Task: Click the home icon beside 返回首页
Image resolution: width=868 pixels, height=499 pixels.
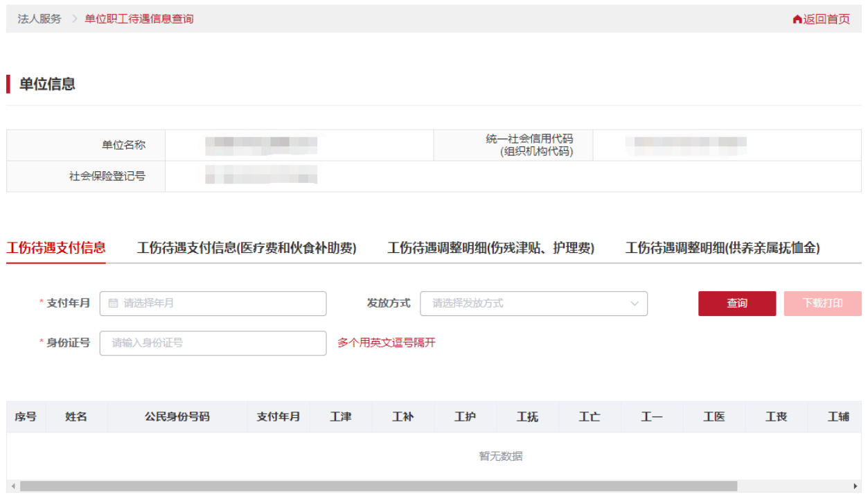Action: point(796,19)
